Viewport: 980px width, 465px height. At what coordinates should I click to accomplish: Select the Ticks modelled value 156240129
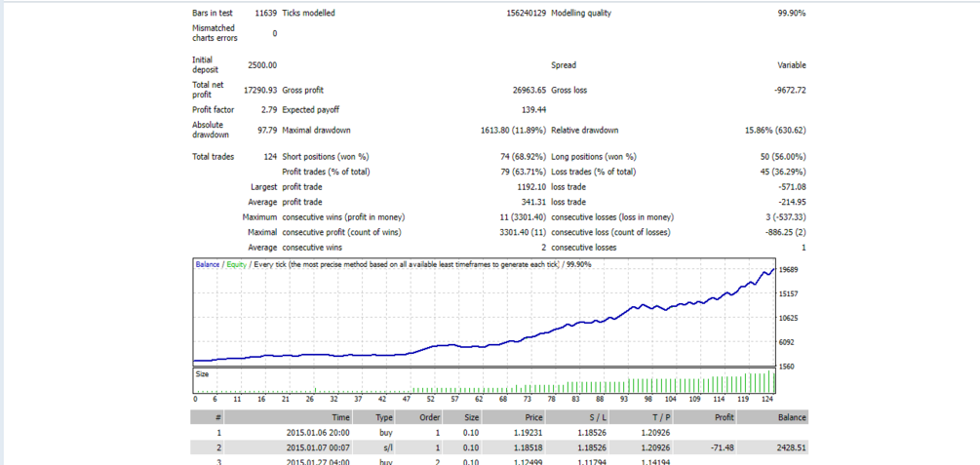pyautogui.click(x=526, y=13)
